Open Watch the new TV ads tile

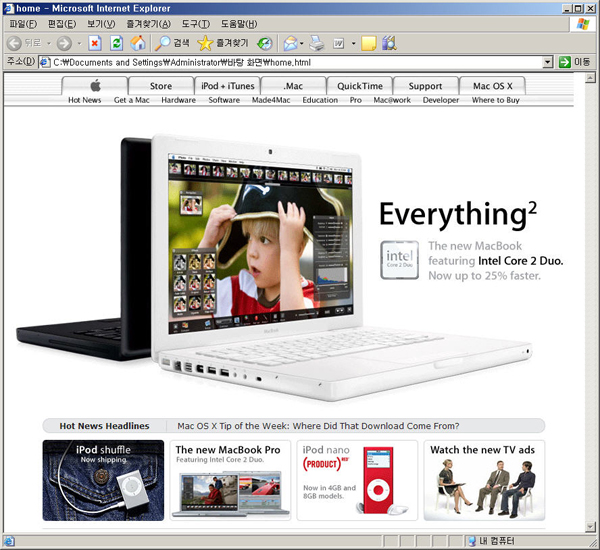click(x=484, y=480)
